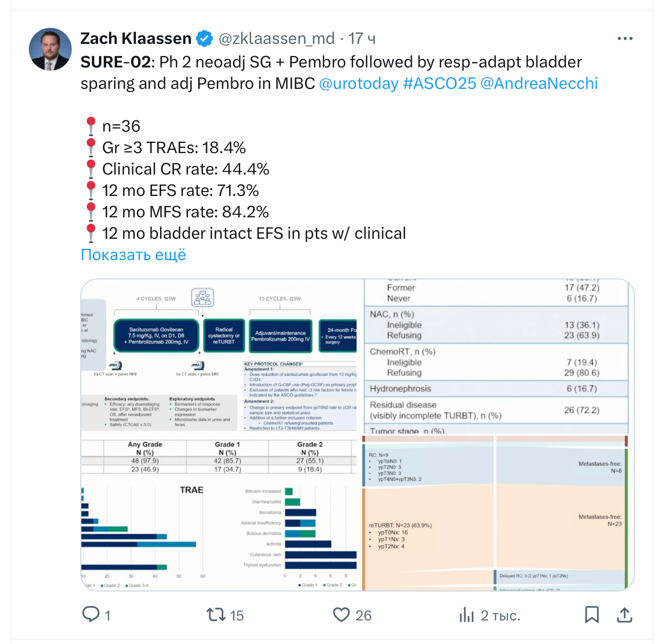This screenshot has width=666, height=644.
Task: Click the Zach Klaassen display name
Action: pyautogui.click(x=136, y=39)
